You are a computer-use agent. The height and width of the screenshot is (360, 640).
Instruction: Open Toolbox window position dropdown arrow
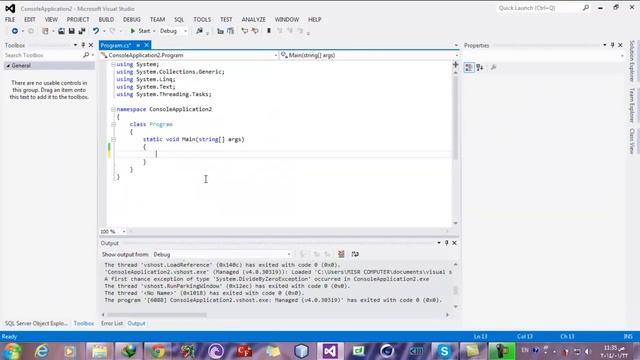(x=76, y=45)
